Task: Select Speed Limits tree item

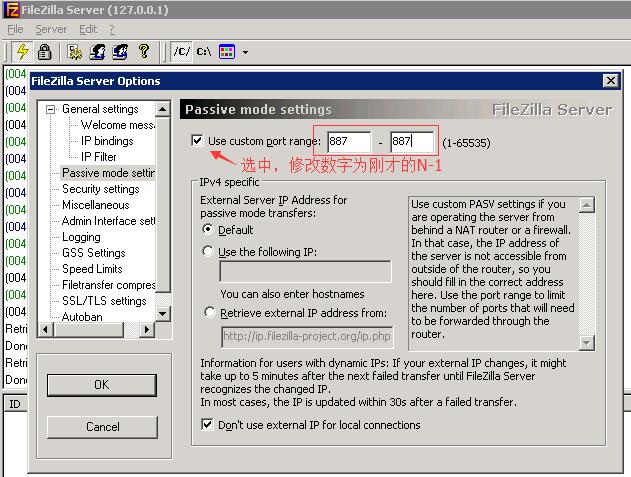Action: 92,269
